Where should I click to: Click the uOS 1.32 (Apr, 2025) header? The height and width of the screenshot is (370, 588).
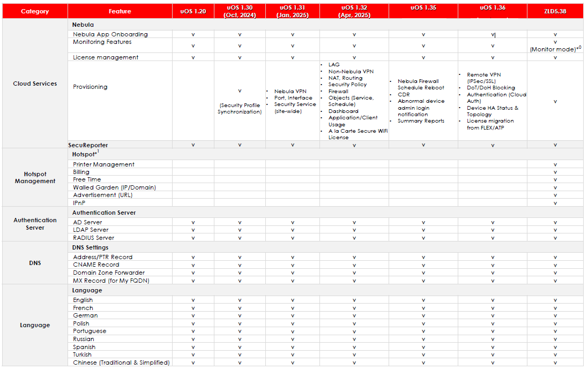[354, 11]
